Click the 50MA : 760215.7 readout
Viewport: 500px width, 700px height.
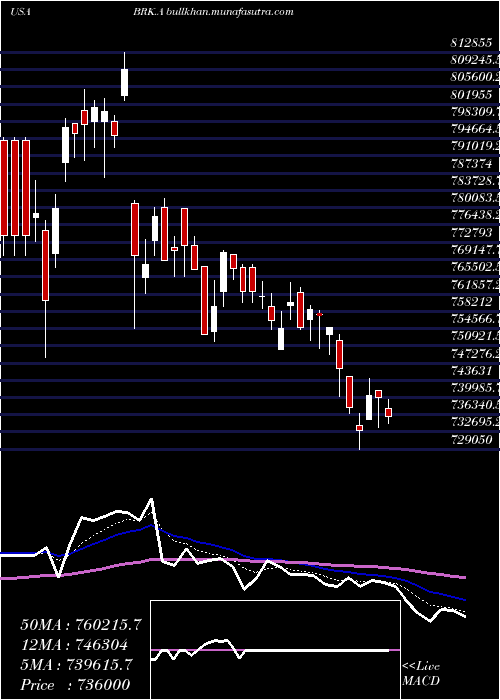(x=81, y=625)
